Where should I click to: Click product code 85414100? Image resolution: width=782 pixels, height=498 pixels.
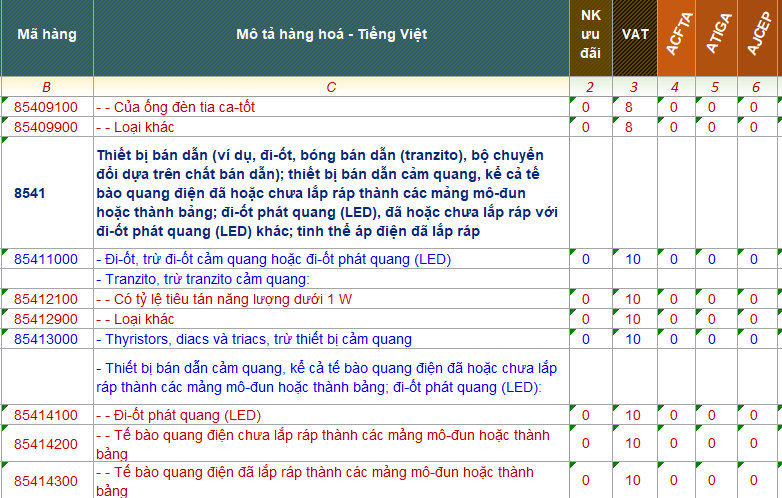[46, 414]
